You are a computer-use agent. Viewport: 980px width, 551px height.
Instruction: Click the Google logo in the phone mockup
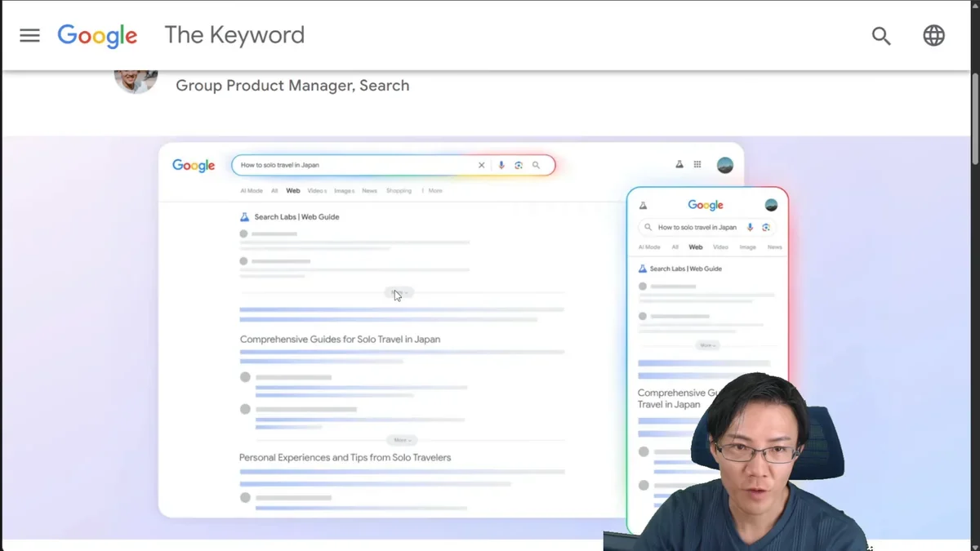click(706, 206)
